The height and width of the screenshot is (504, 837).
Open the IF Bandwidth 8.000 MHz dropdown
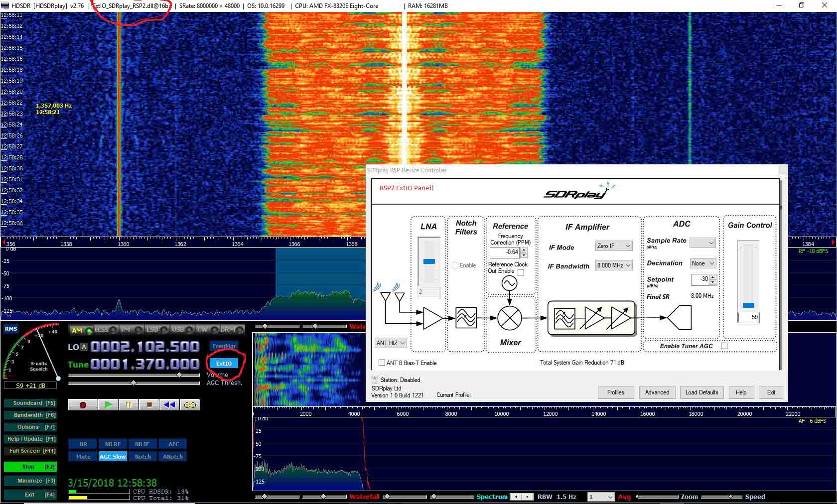point(613,265)
